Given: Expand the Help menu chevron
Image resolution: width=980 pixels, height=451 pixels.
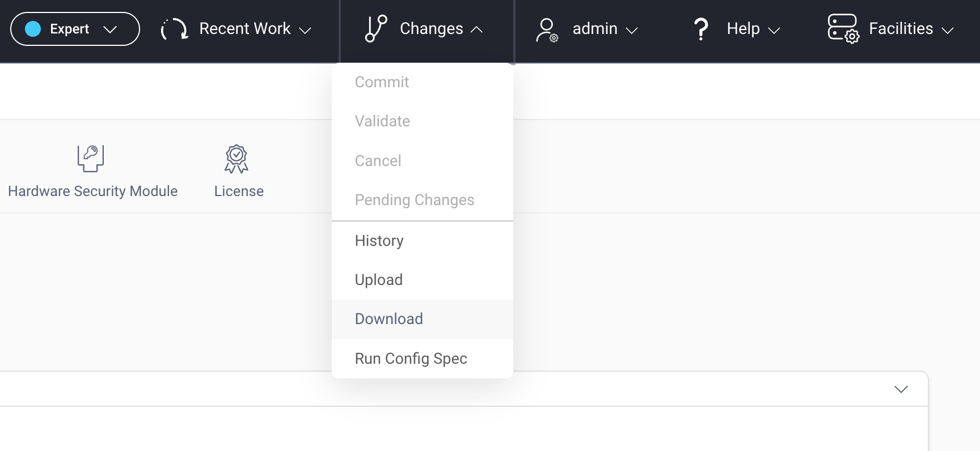Looking at the screenshot, I should click(774, 31).
